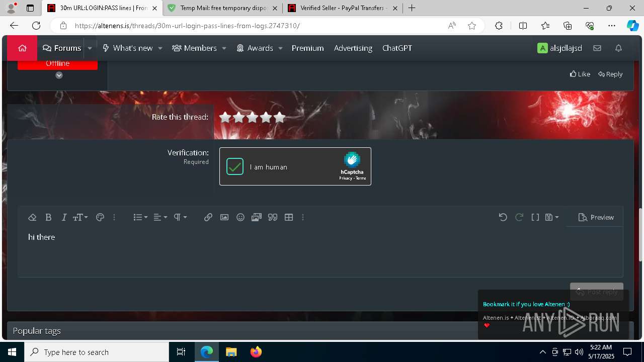Insert a quote block
The width and height of the screenshot is (644, 362).
click(x=273, y=217)
